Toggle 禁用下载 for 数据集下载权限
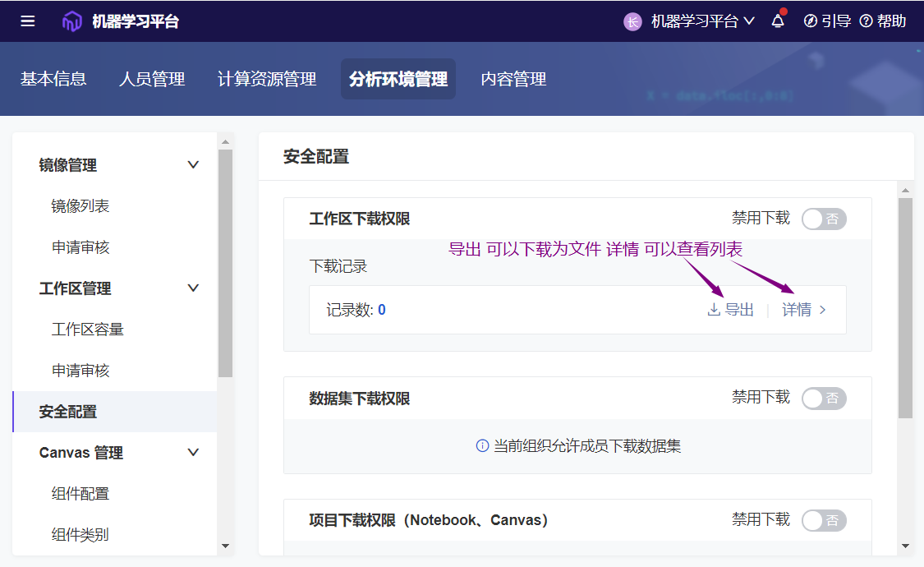 (x=823, y=399)
